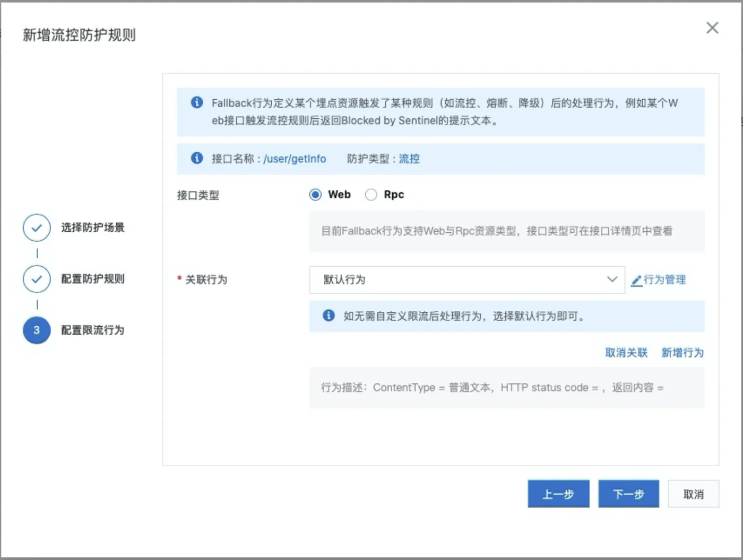This screenshot has height=560, width=743.
Task: Click the dialog title 新增流控防护规则
Action: 79,35
